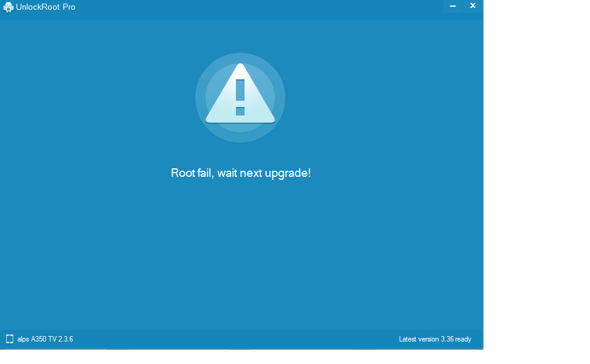Click the word "Pro" in the window title
The width and height of the screenshot is (590, 364).
(x=69, y=7)
